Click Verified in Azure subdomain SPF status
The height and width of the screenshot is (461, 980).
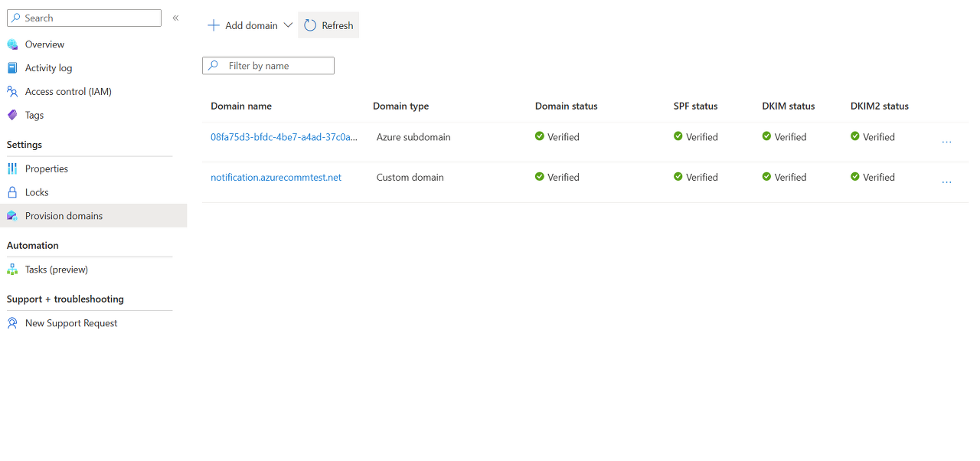coord(702,137)
